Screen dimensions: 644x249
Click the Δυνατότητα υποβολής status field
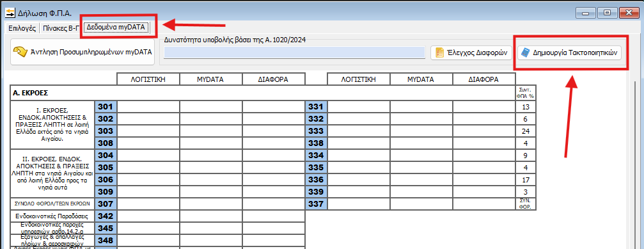pyautogui.click(x=294, y=52)
